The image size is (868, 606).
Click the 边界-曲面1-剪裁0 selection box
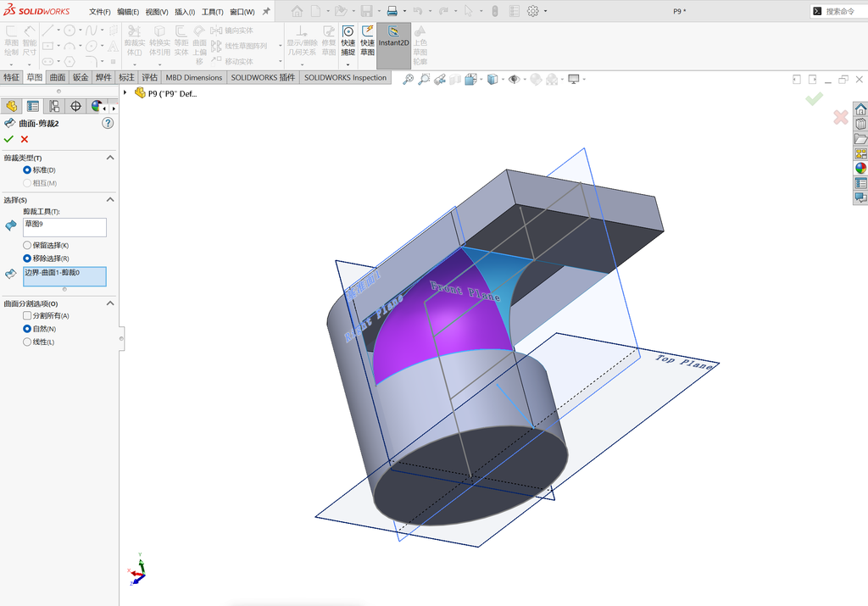[64, 276]
